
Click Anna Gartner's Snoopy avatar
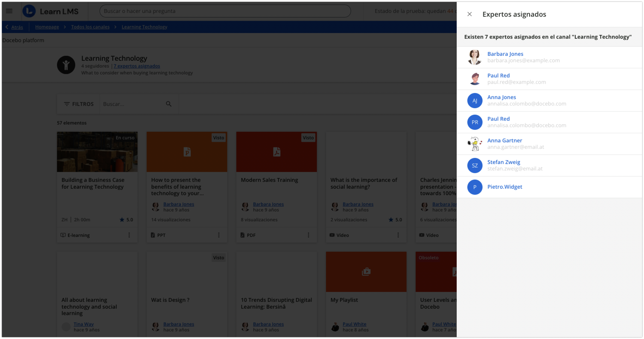pyautogui.click(x=475, y=144)
